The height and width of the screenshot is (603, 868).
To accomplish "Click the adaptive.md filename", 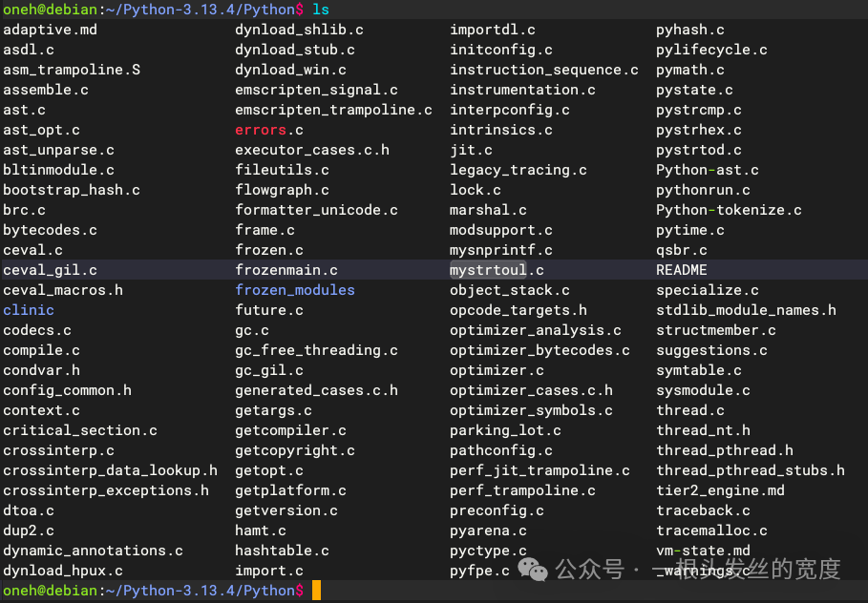I will click(50, 30).
